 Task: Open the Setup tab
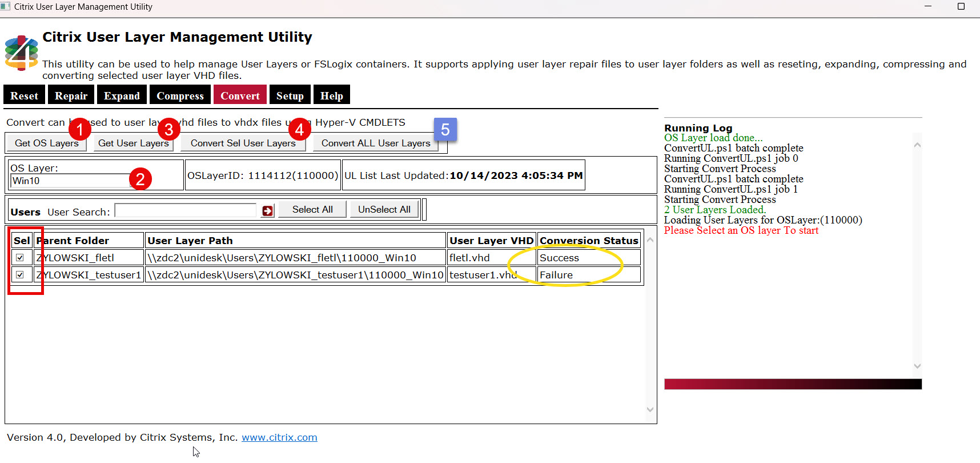pyautogui.click(x=290, y=96)
